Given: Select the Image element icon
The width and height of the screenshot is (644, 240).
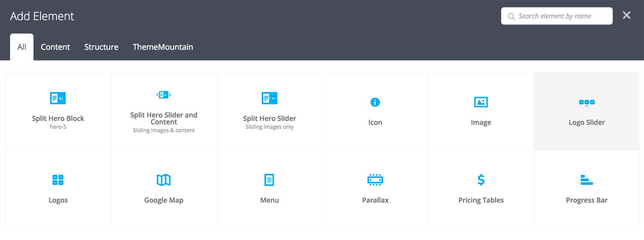Looking at the screenshot, I should (481, 102).
